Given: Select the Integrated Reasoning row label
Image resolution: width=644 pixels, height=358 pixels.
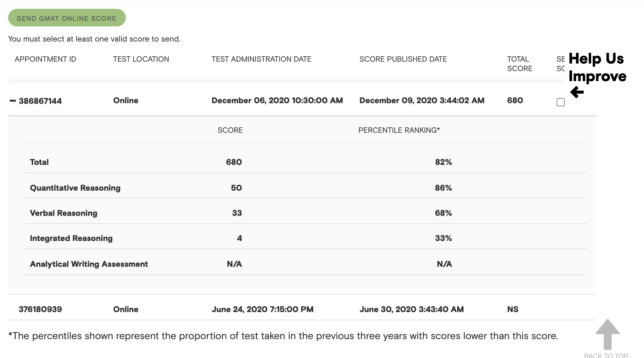Looking at the screenshot, I should 71,238.
